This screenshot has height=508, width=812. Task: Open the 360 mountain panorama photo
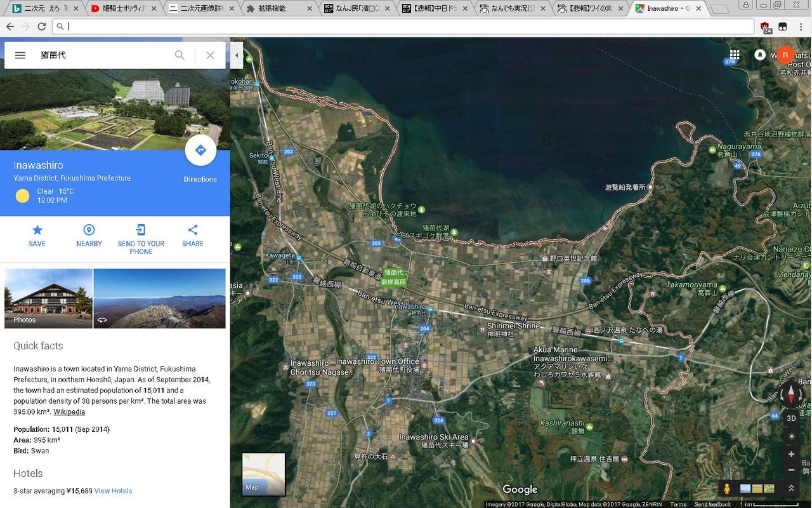click(160, 298)
